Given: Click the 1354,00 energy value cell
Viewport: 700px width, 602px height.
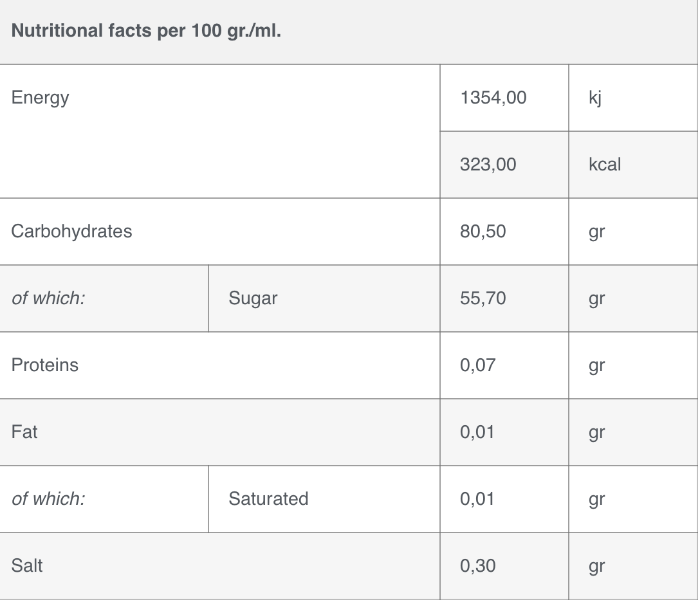Looking at the screenshot, I should coord(493,98).
